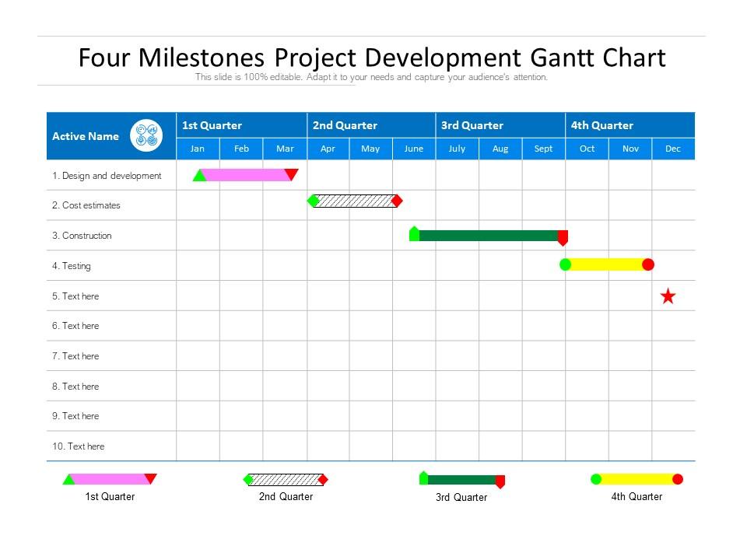The height and width of the screenshot is (560, 747).
Task: Click the green marker starting the Construction bar
Action: click(415, 232)
